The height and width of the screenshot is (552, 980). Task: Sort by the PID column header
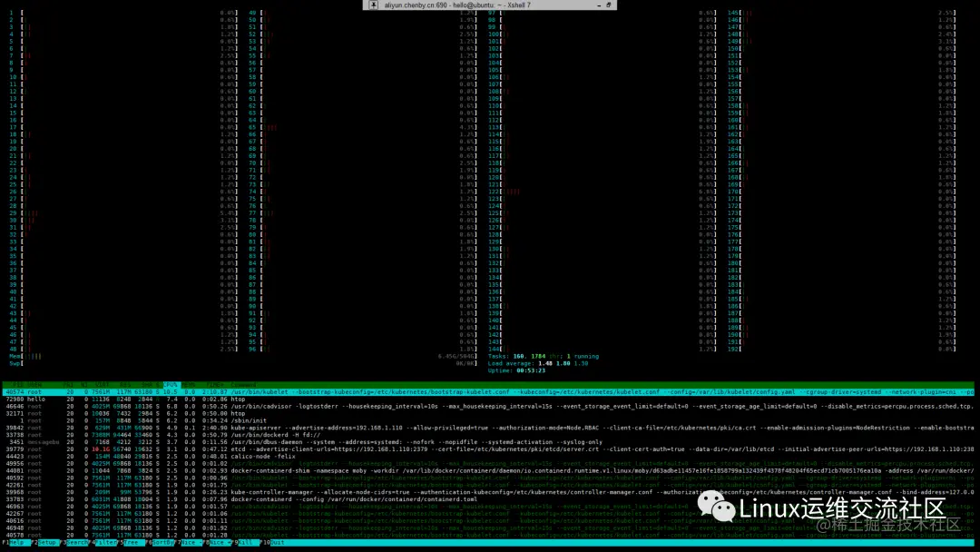pos(17,385)
